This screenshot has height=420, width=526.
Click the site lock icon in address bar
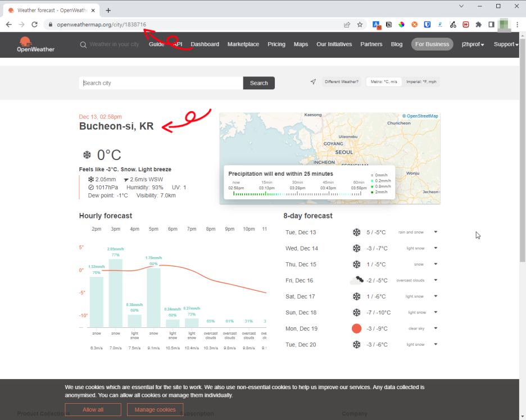click(x=51, y=25)
